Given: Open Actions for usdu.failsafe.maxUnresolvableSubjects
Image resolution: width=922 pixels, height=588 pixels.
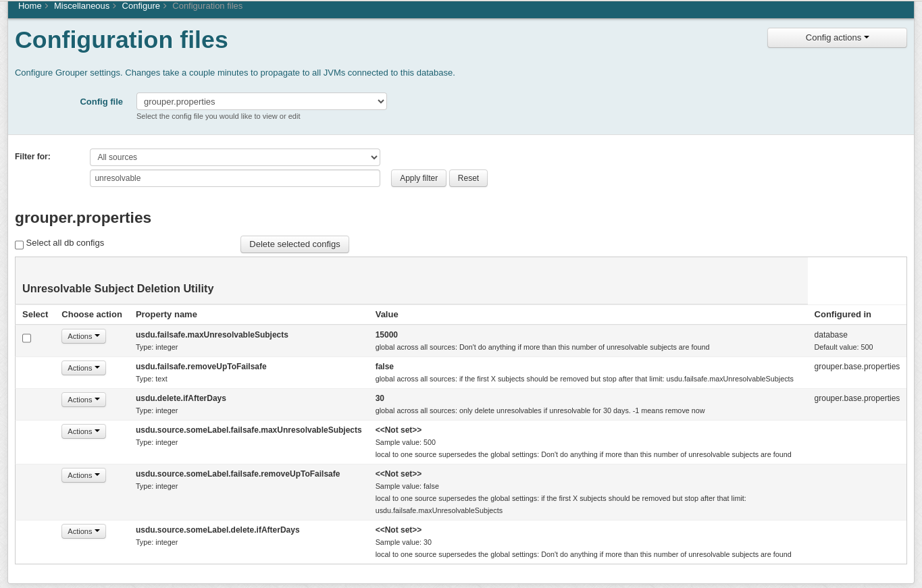Looking at the screenshot, I should coord(83,336).
